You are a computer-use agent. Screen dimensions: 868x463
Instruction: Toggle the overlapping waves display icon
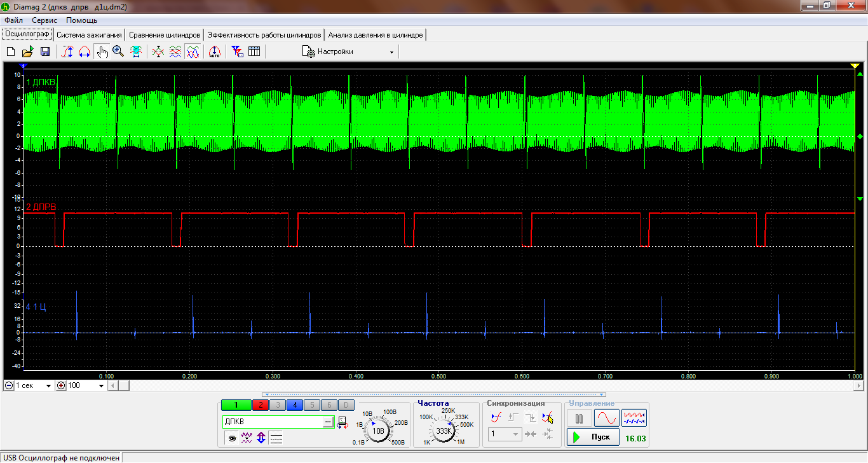tap(193, 52)
